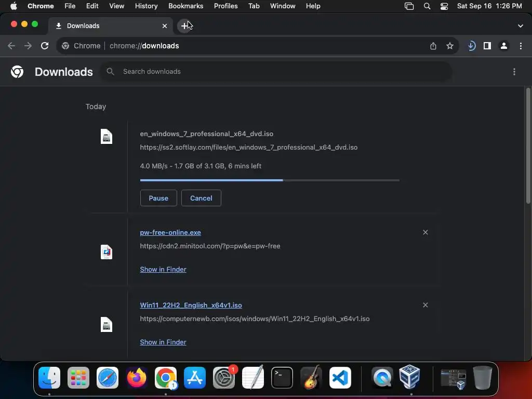Click the Windows 7 ISO source URL text

pos(249,147)
